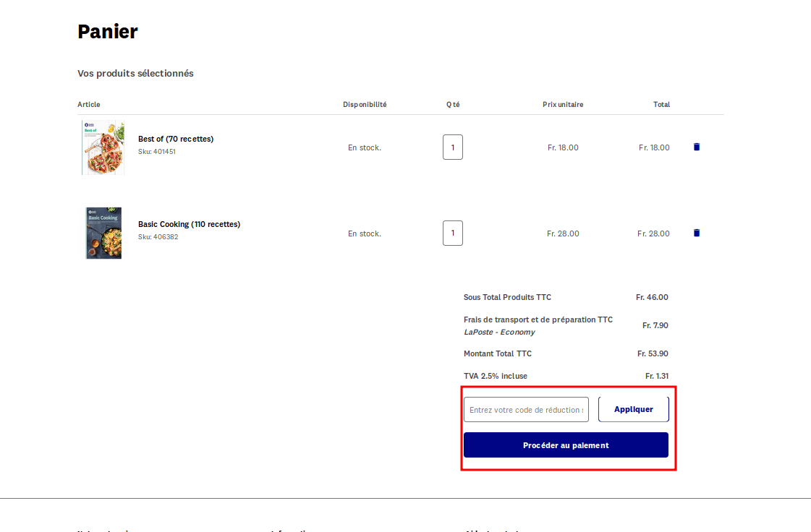Remove Basic Cooking item using trash icon

click(696, 233)
